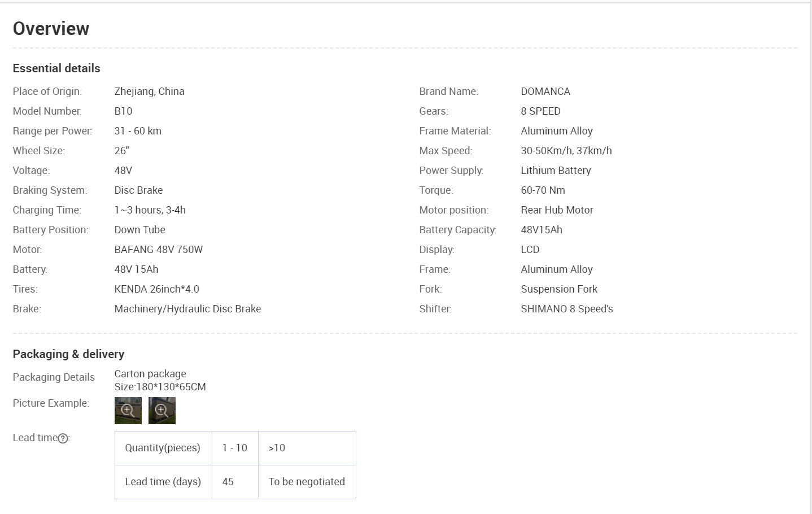The image size is (812, 514).
Task: Click the Max Speed 30-50Km/h value
Action: (566, 151)
